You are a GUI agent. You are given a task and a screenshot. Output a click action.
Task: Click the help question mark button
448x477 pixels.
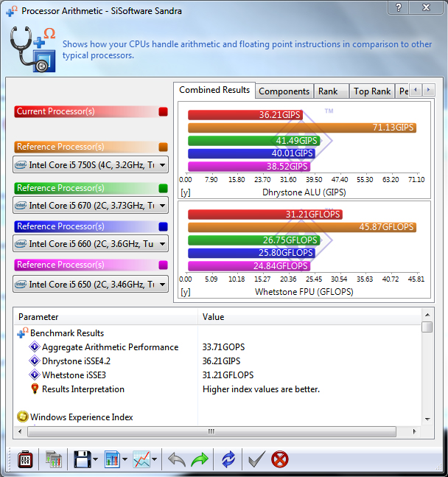399,7
